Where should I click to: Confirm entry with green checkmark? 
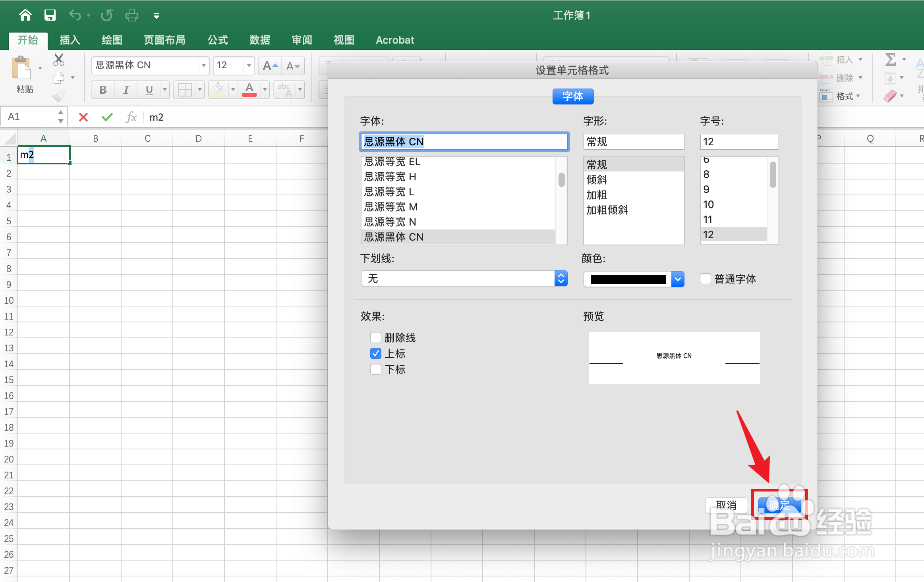point(107,117)
